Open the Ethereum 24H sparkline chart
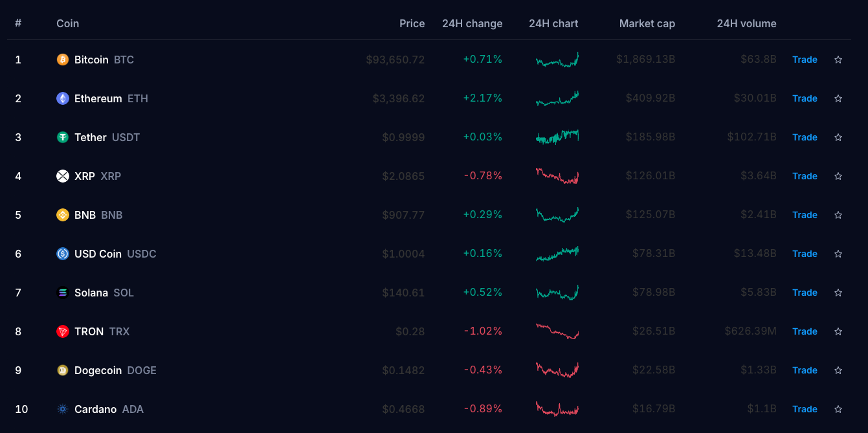868x433 pixels. (x=557, y=98)
